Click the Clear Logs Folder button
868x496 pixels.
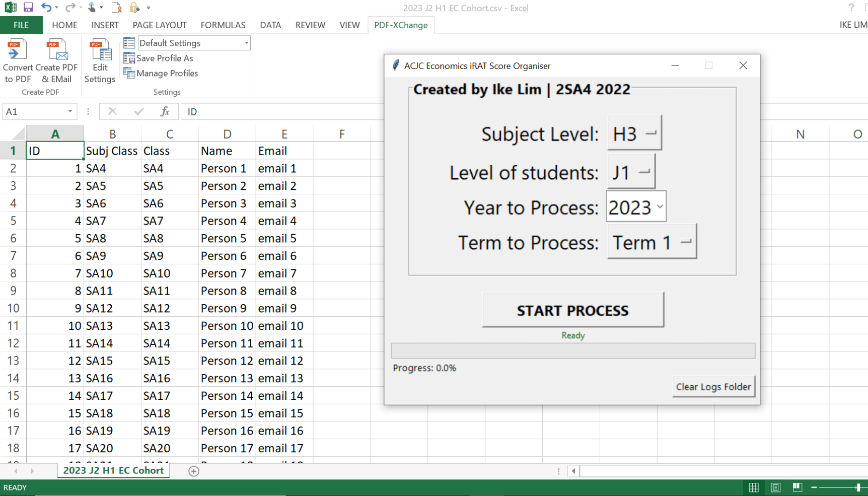(713, 387)
